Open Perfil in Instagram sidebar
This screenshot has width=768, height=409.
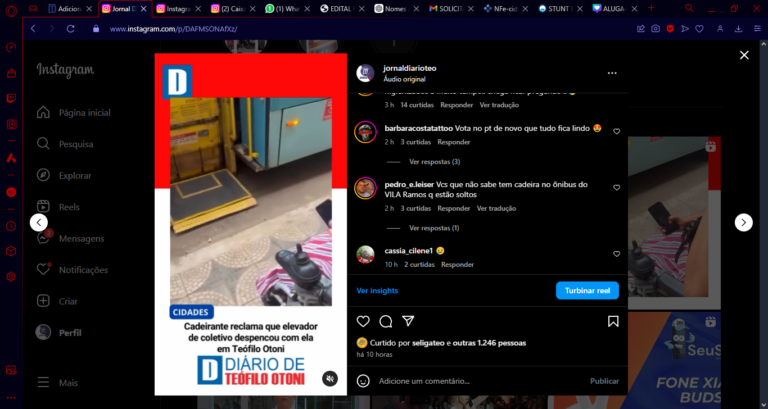pyautogui.click(x=59, y=333)
